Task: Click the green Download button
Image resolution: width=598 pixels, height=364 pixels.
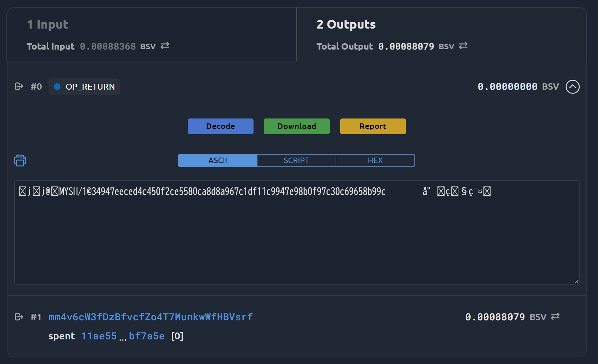Action: (297, 126)
